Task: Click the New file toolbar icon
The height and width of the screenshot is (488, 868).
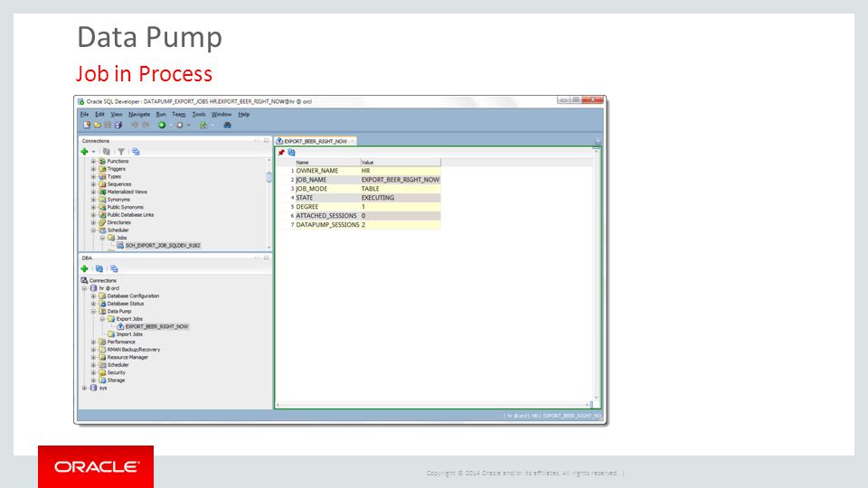Action: tap(87, 125)
